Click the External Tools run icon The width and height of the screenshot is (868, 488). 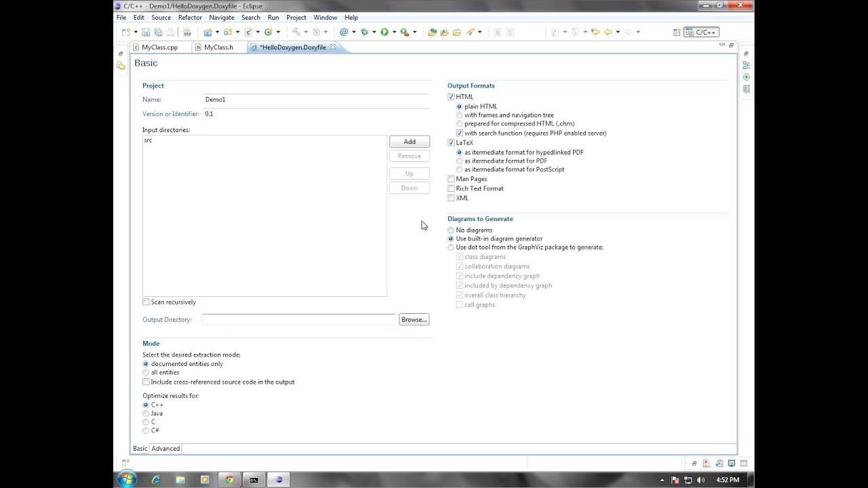coord(404,32)
